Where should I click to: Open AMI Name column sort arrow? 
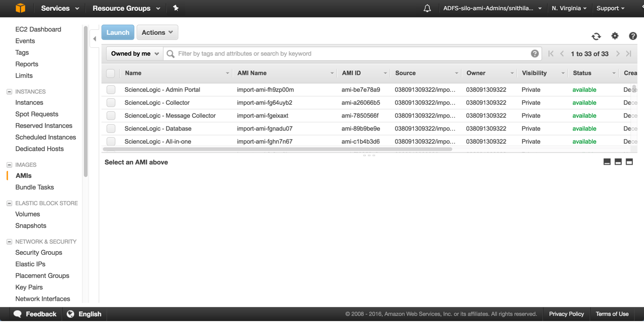(332, 73)
